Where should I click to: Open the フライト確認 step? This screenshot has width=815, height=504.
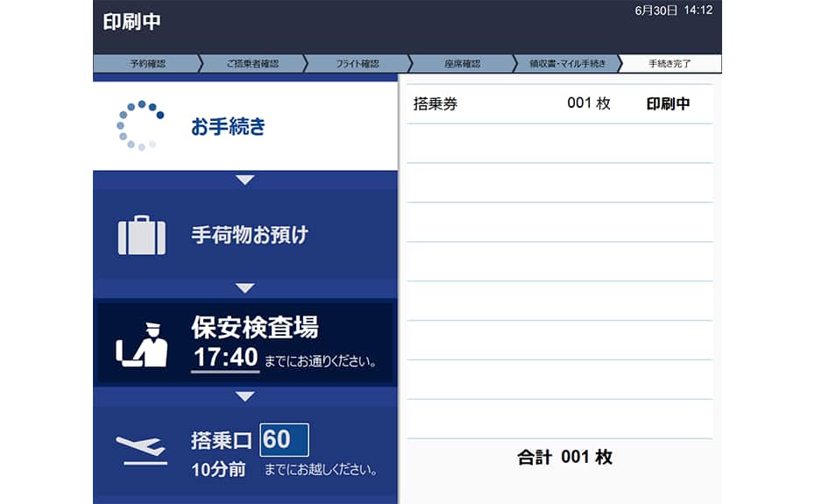(357, 64)
